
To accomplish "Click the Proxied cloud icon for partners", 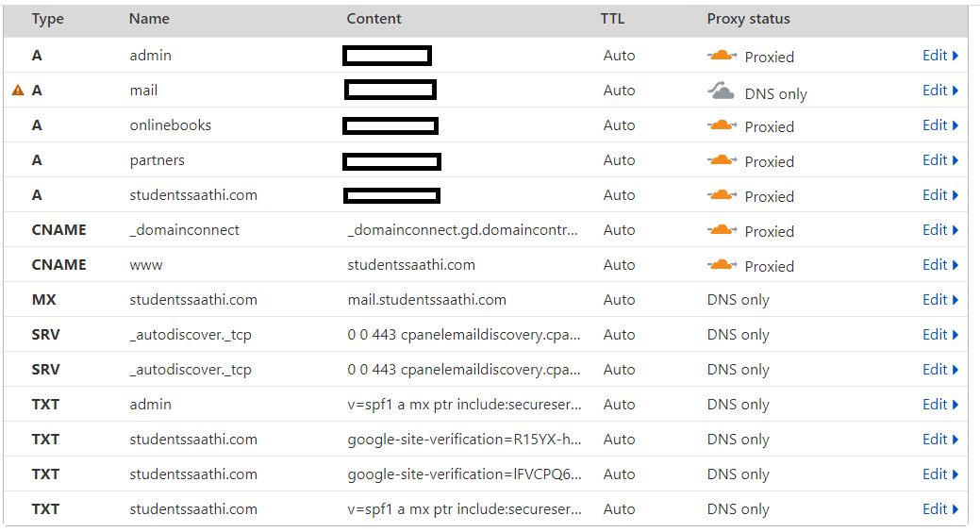I will pyautogui.click(x=722, y=160).
